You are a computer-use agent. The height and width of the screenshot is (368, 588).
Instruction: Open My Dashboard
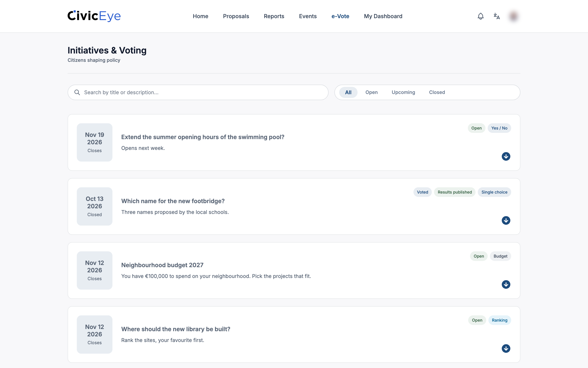tap(383, 16)
